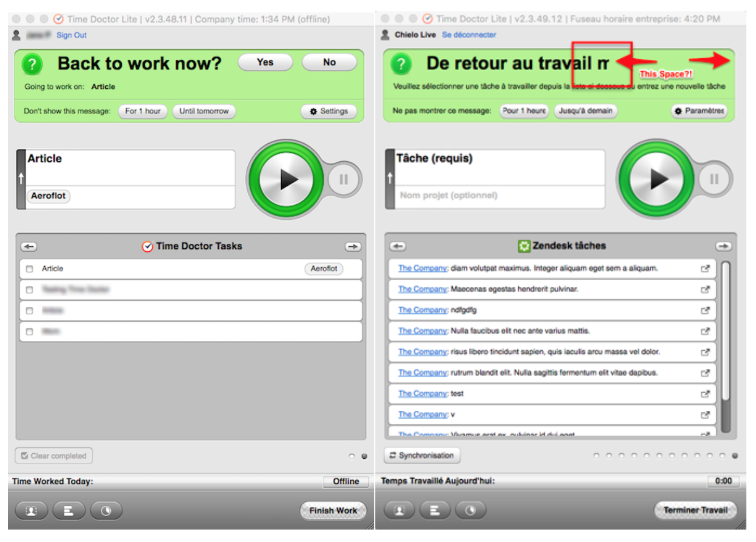
Task: Go to next page of Zendesk tâches
Action: [x=723, y=246]
